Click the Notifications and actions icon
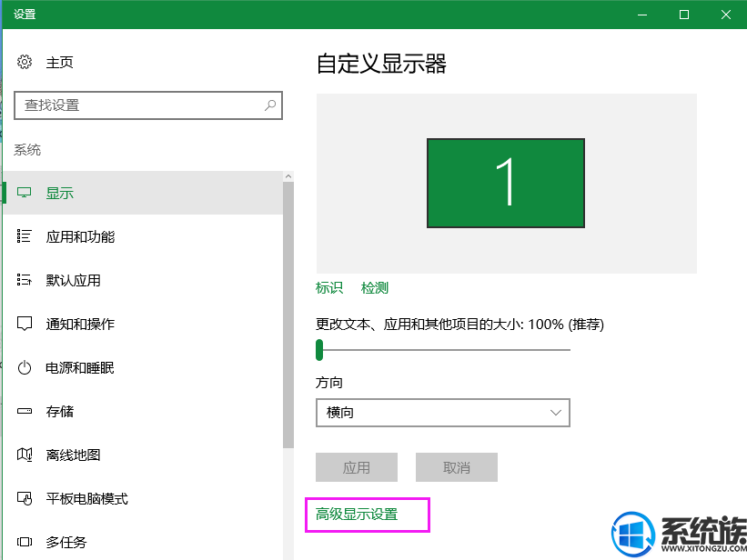747x560 pixels. [25, 324]
